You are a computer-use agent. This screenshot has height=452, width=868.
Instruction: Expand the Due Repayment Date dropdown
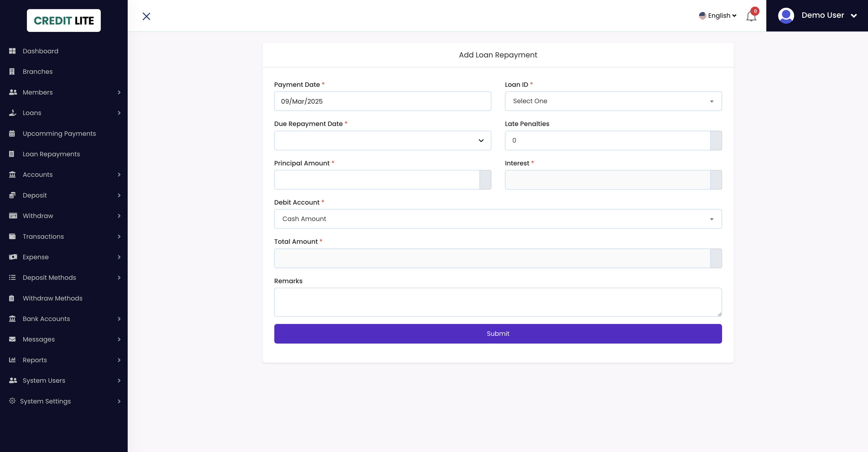pos(382,140)
